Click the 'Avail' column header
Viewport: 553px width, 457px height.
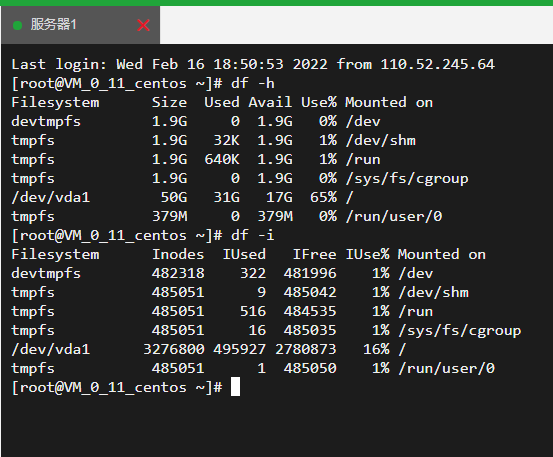270,103
